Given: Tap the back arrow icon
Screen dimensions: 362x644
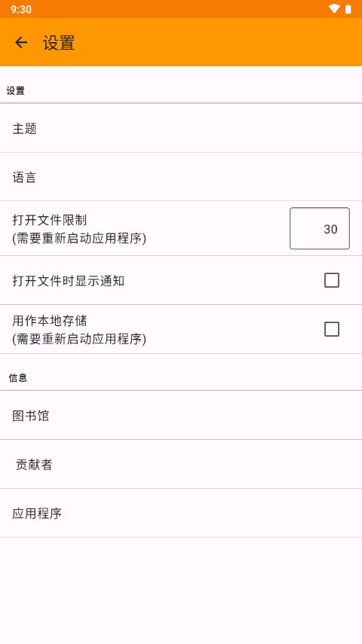Looking at the screenshot, I should pyautogui.click(x=21, y=42).
